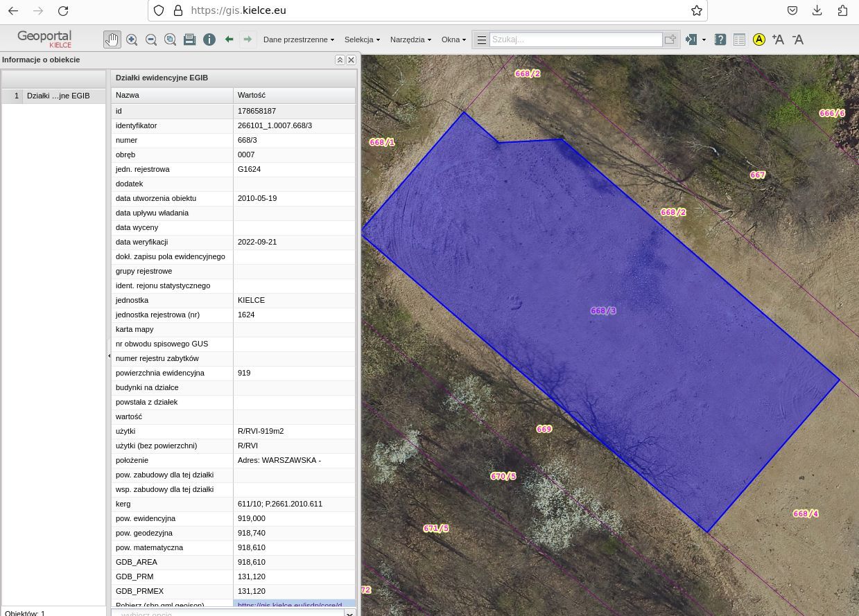Open the Selekcja menu
Image resolution: width=859 pixels, height=616 pixels.
point(362,39)
